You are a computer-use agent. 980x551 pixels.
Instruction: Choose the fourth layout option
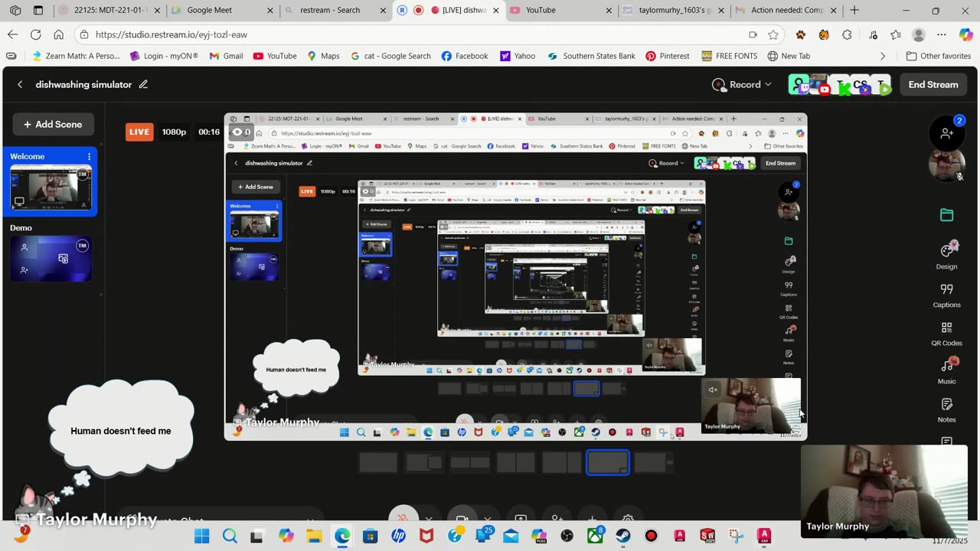click(x=516, y=462)
